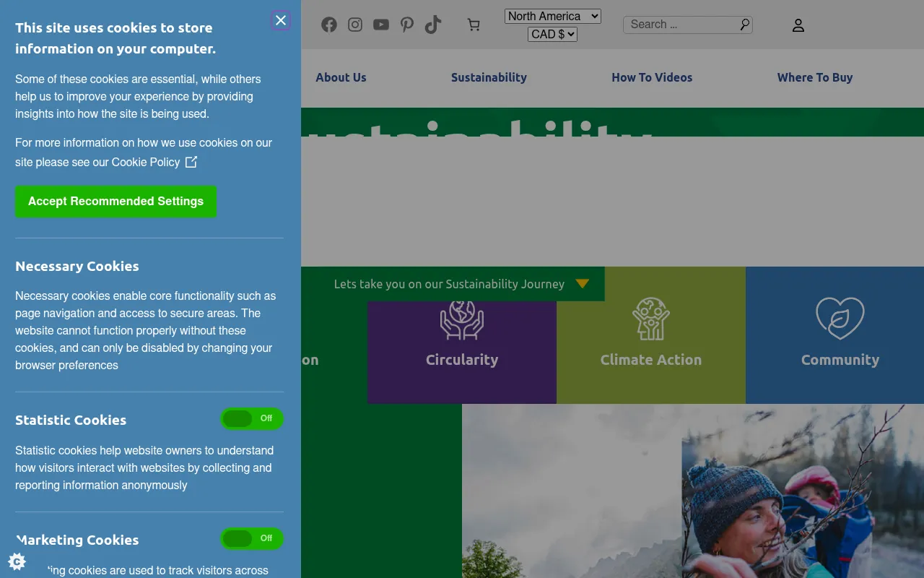This screenshot has width=924, height=578.
Task: Open the Pinterest icon link
Action: tap(407, 25)
